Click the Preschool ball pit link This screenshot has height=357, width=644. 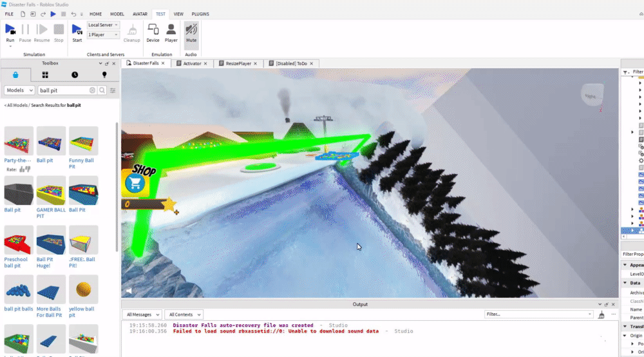[15, 262]
